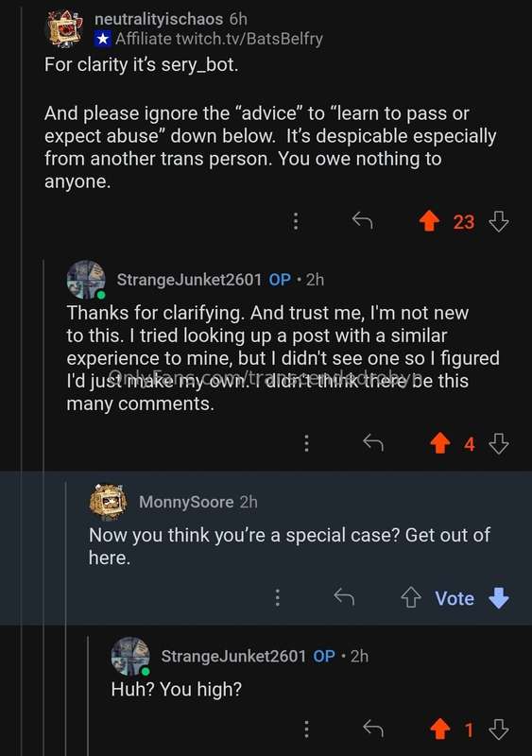Toggle upvote on comment with 4 points
Viewport: 532px width, 756px height.
tap(440, 443)
